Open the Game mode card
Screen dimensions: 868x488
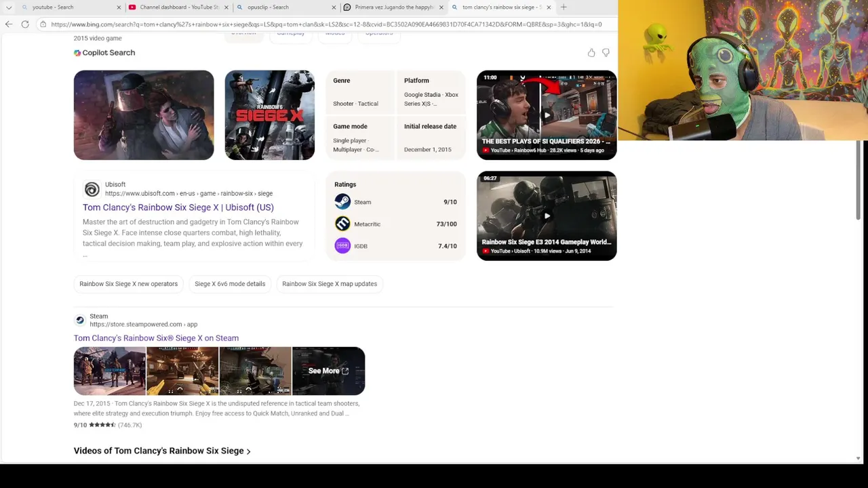359,138
